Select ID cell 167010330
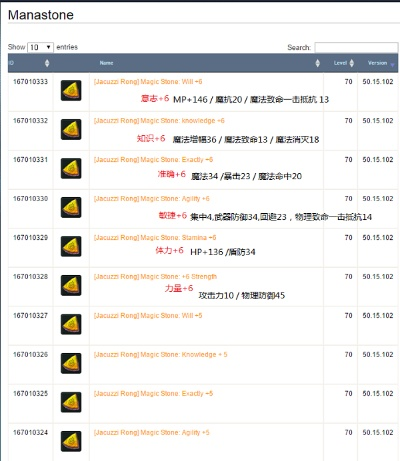 (30, 199)
